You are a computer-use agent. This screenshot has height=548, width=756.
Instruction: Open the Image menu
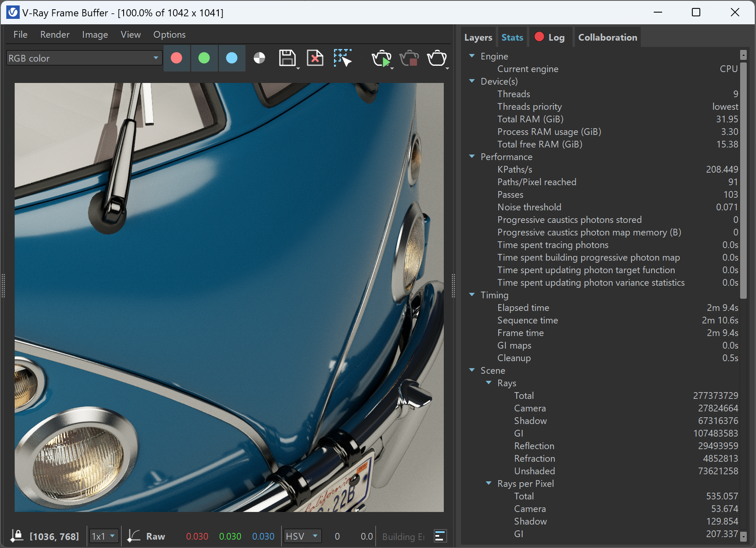(95, 34)
